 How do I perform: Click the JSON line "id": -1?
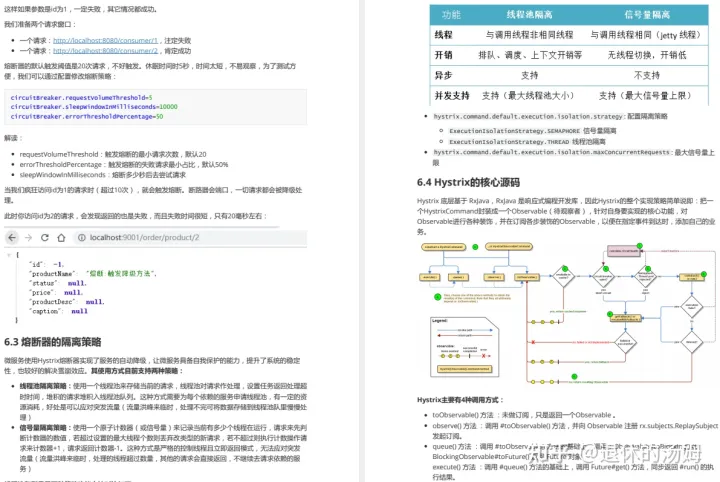47,264
